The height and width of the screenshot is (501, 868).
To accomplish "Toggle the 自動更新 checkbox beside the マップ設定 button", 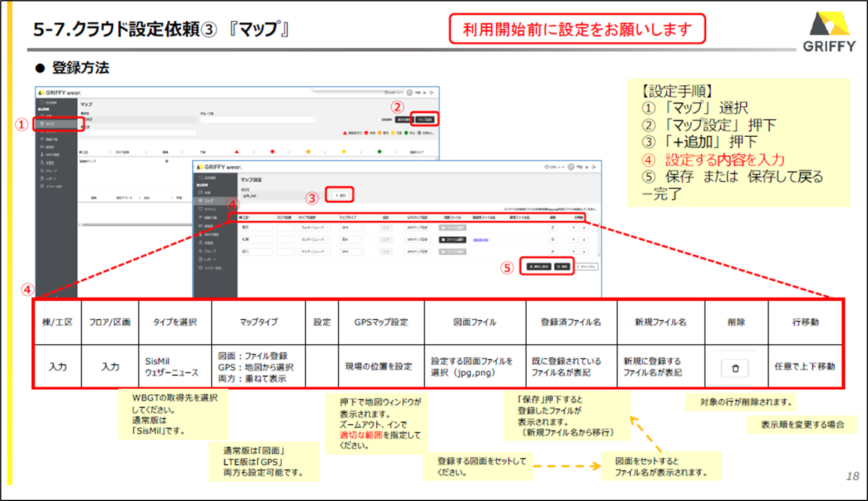I will point(379,120).
